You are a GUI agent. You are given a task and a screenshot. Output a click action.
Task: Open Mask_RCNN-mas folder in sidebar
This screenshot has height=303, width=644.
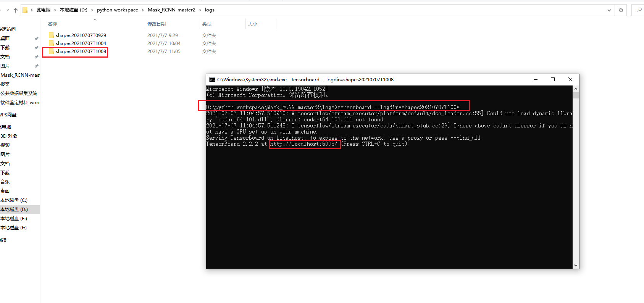[20, 75]
